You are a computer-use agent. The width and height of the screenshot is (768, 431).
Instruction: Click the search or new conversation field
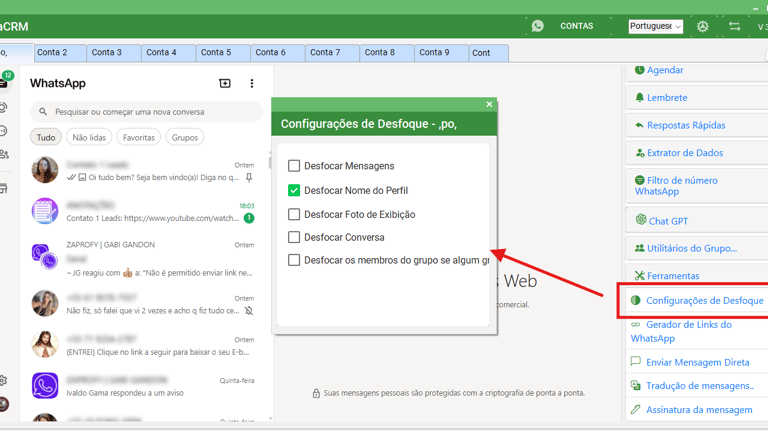tap(146, 112)
